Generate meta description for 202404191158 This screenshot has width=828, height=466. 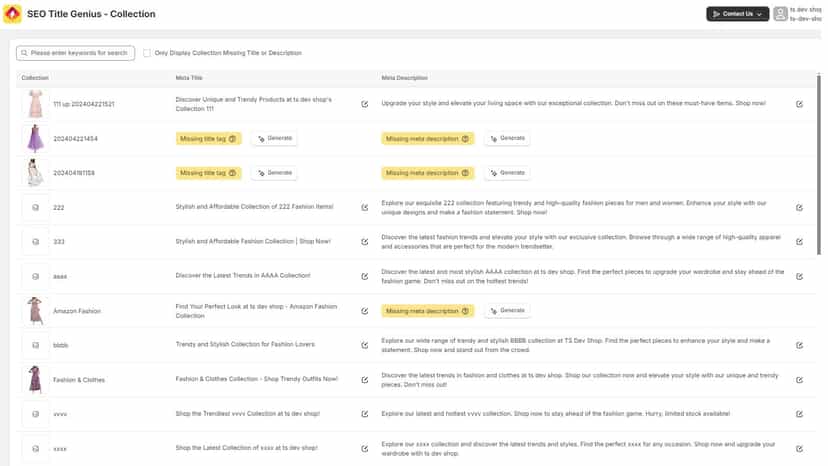click(x=507, y=173)
